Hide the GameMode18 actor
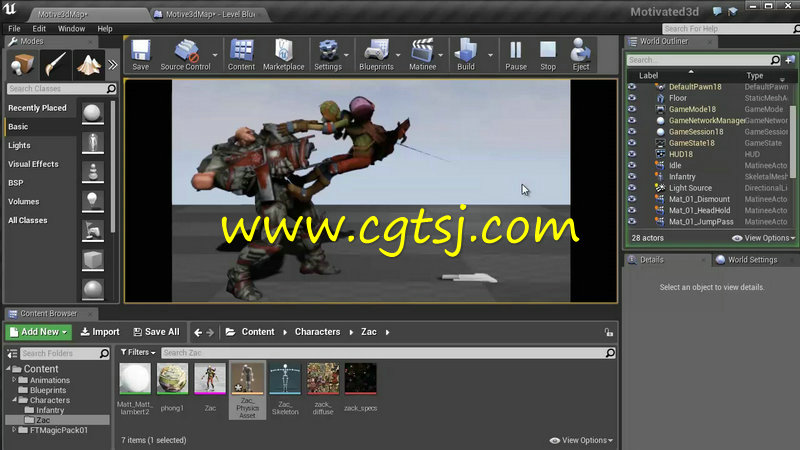 click(x=632, y=109)
